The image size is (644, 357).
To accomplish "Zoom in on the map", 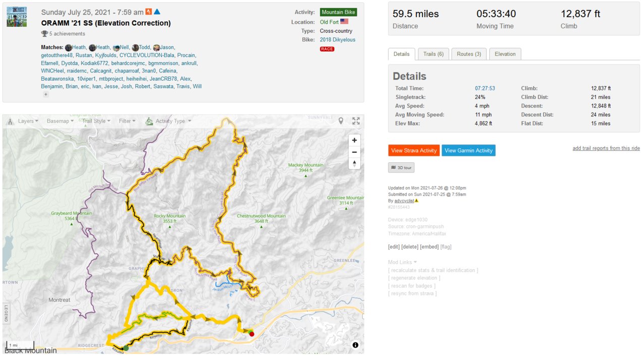I will [x=354, y=140].
